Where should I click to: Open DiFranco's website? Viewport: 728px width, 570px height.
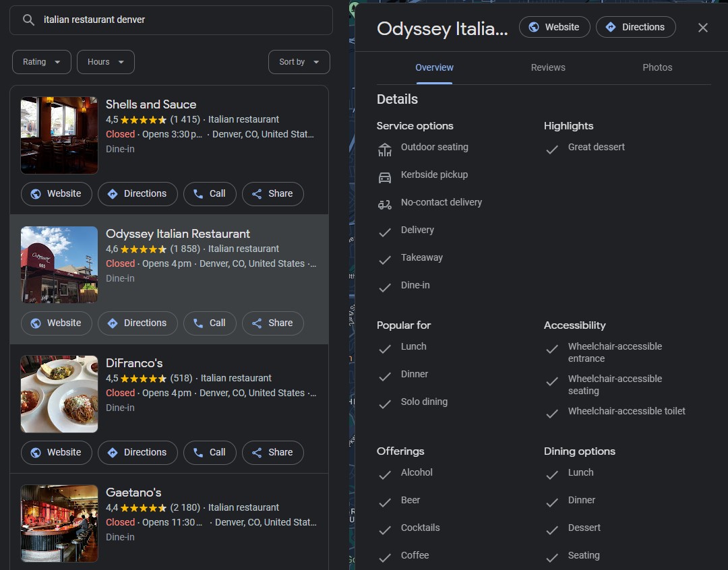coord(57,453)
